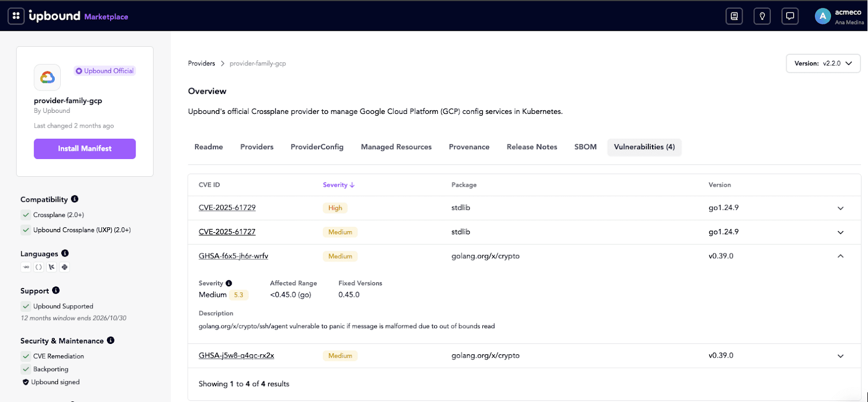Click the Upbound Crossplane (UXP) check mark
This screenshot has height=402, width=868.
coord(25,230)
